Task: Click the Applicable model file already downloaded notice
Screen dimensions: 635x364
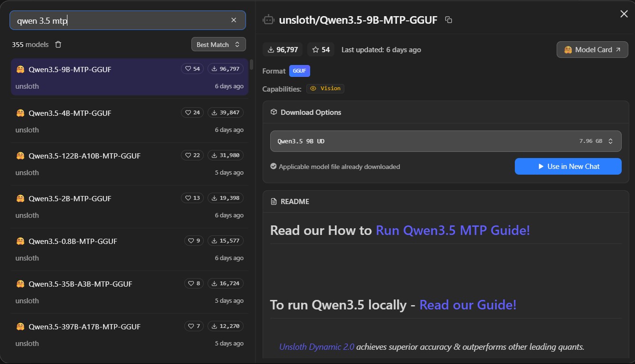Action: tap(335, 167)
